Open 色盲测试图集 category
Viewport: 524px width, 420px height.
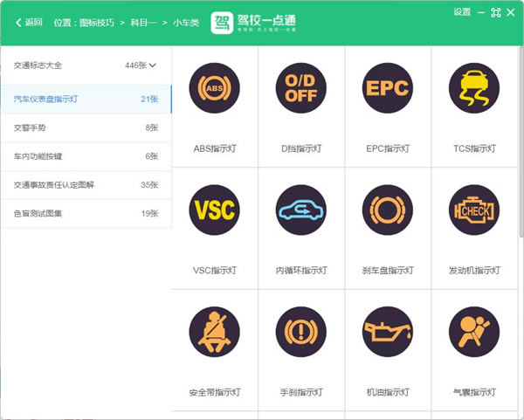point(38,213)
